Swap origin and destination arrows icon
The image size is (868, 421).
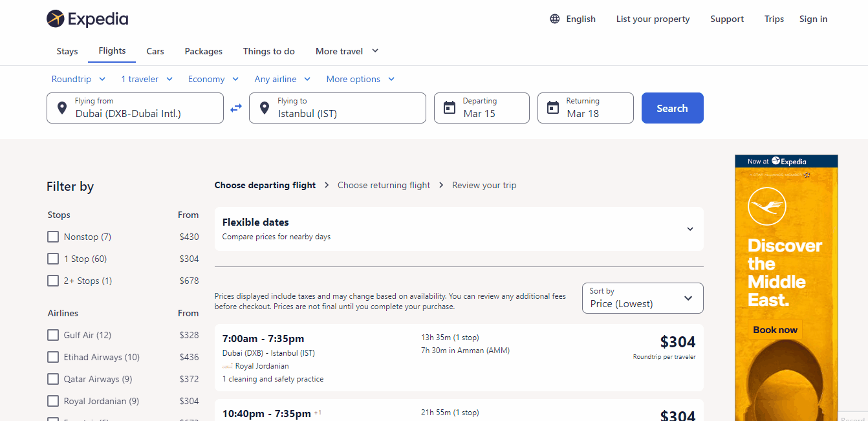(x=236, y=108)
